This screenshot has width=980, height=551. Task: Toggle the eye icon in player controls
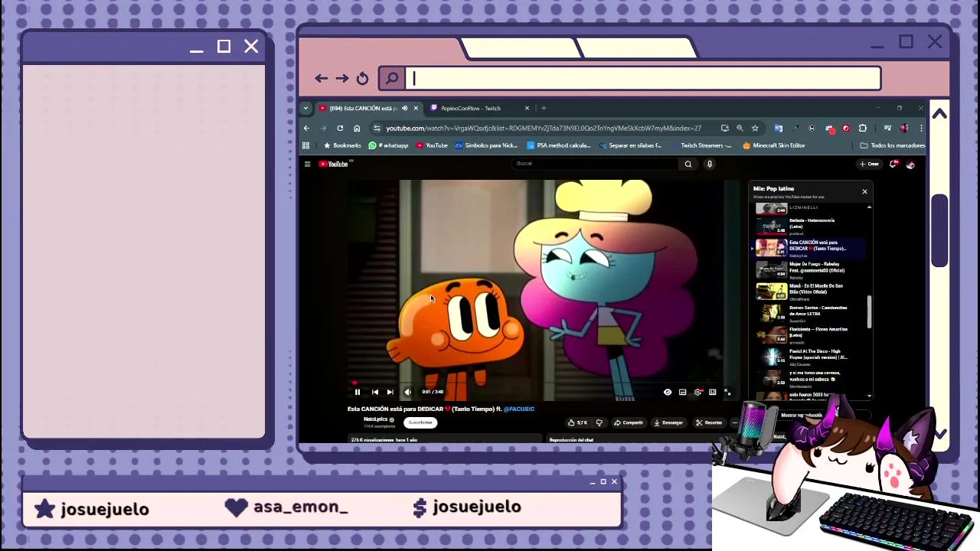(x=668, y=392)
